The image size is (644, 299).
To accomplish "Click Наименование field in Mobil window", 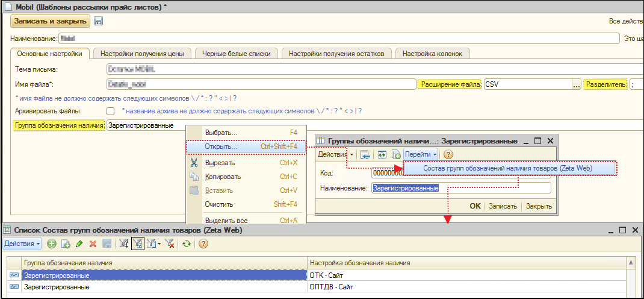I will 338,39.
